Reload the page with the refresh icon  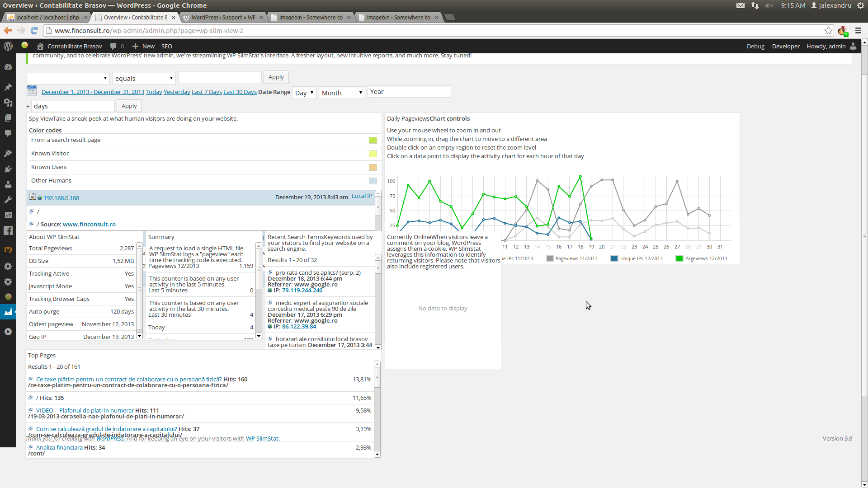point(34,30)
